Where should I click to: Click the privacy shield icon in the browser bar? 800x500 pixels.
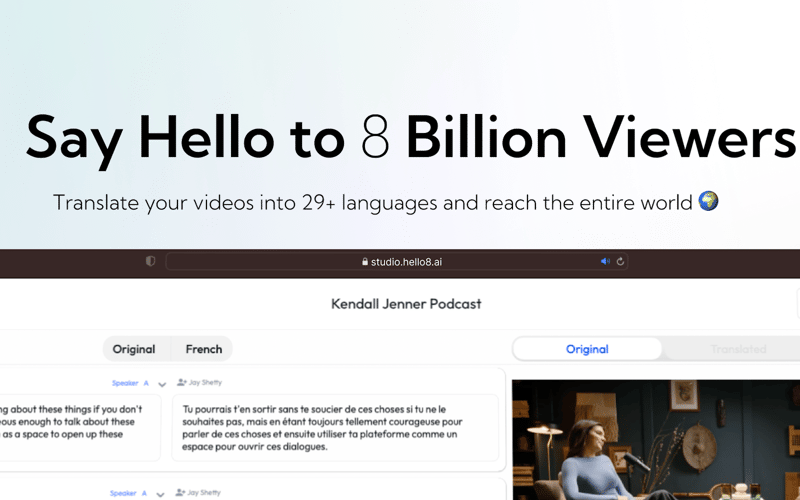150,261
